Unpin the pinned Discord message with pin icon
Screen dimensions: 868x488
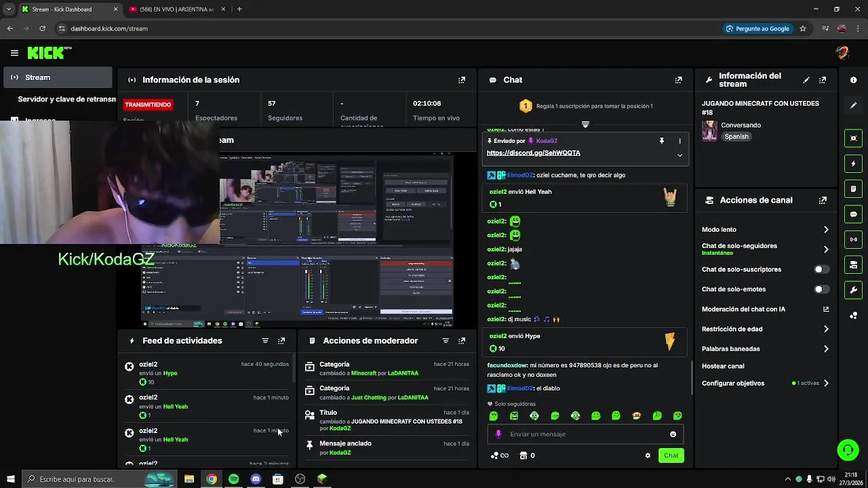pyautogui.click(x=661, y=141)
